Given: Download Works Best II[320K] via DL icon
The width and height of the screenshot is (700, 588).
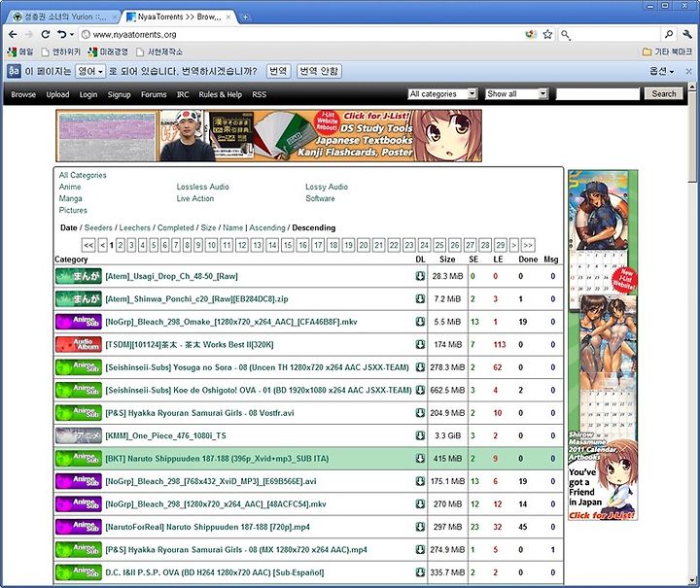Looking at the screenshot, I should point(420,344).
